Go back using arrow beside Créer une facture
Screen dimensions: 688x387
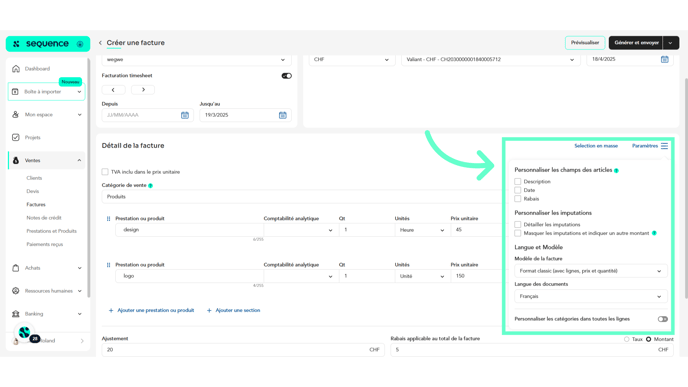point(100,43)
